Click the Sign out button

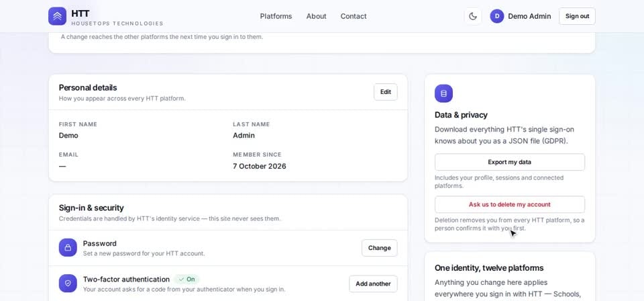[x=577, y=16]
